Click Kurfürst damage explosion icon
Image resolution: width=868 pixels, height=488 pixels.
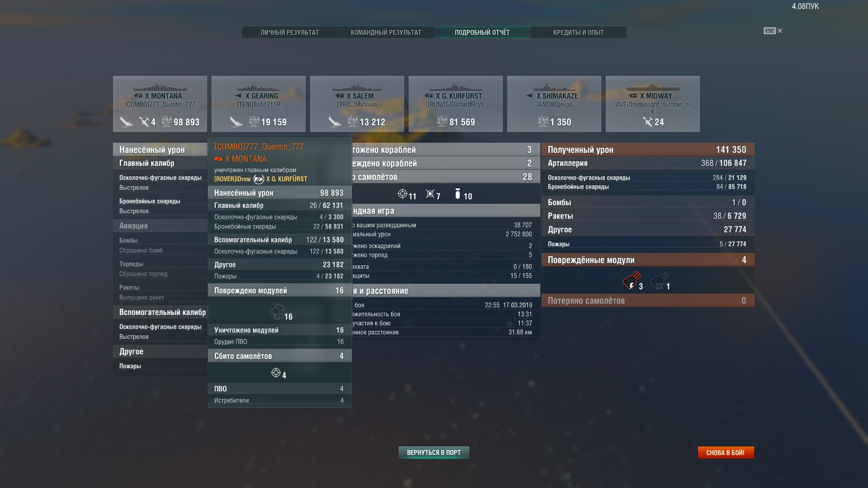pyautogui.click(x=442, y=122)
